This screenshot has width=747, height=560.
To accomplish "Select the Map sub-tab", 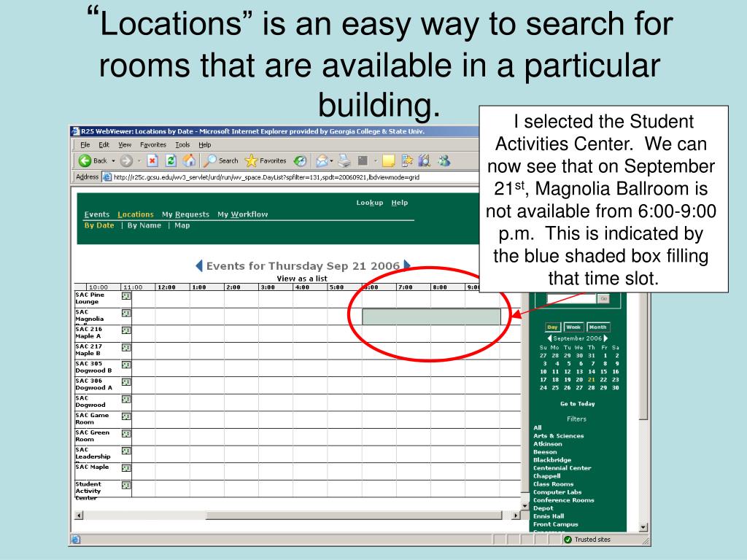I will point(182,225).
